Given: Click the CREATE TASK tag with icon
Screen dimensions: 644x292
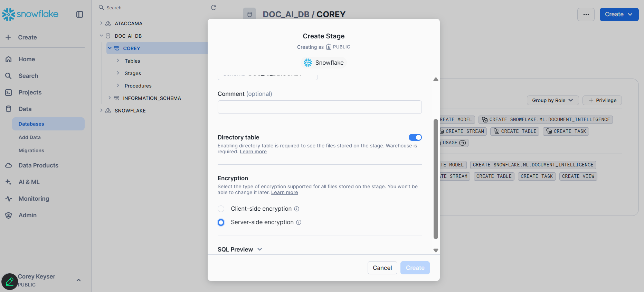Looking at the screenshot, I should coord(566,131).
